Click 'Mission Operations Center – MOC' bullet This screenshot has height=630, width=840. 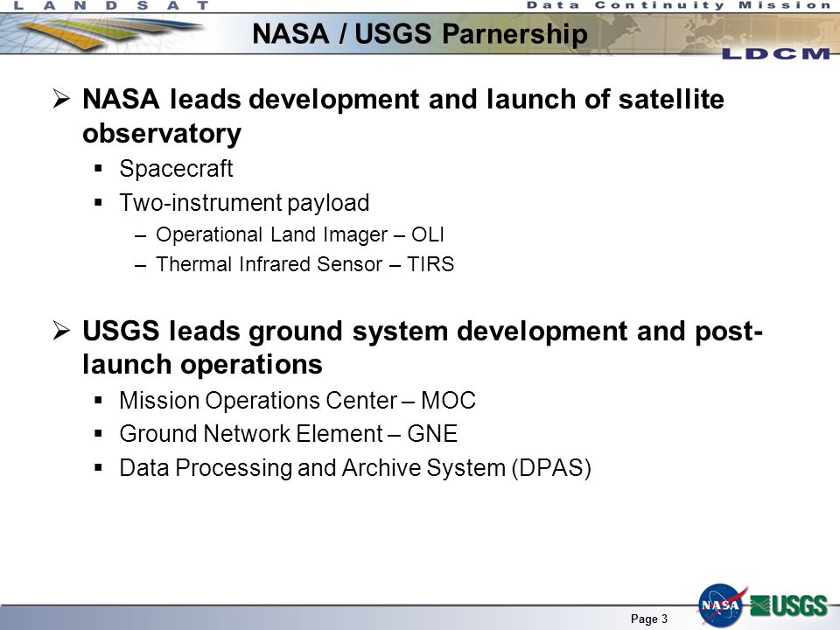point(297,400)
